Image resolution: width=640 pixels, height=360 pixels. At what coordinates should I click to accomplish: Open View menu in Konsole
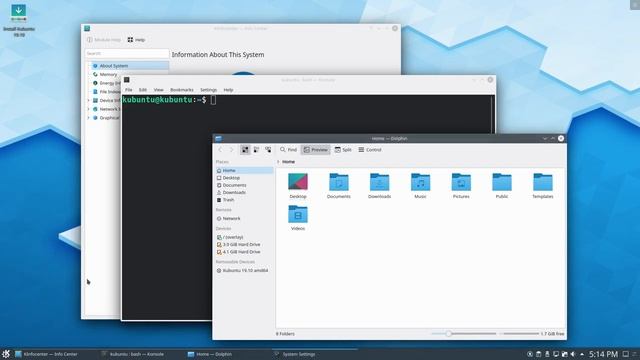pos(158,90)
